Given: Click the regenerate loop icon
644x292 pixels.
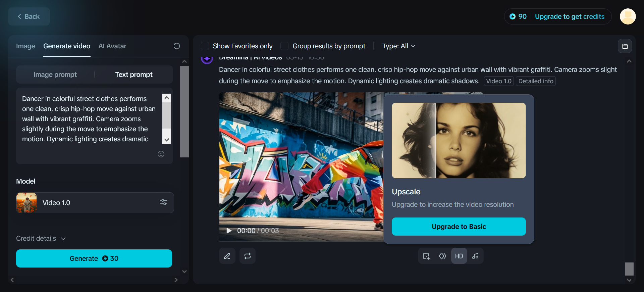Looking at the screenshot, I should [248, 256].
